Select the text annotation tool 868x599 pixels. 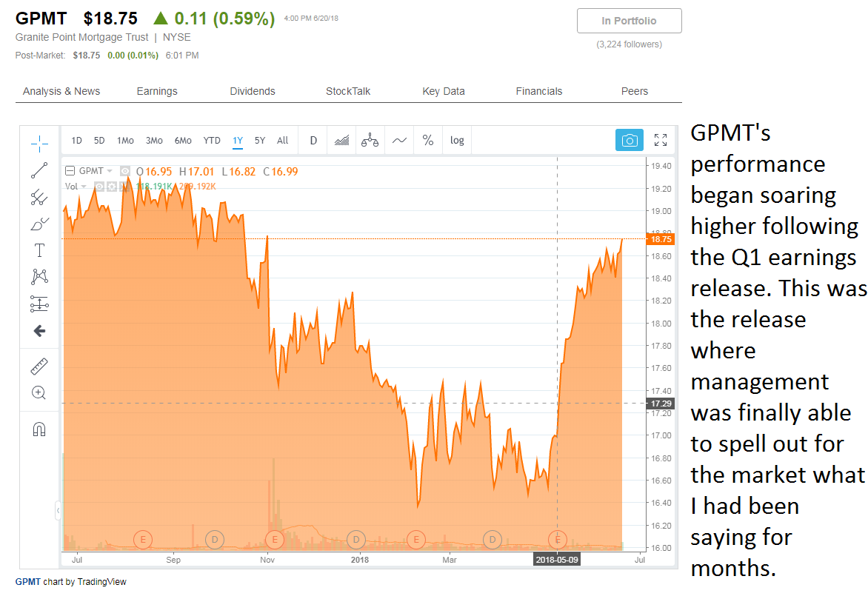pos(39,250)
